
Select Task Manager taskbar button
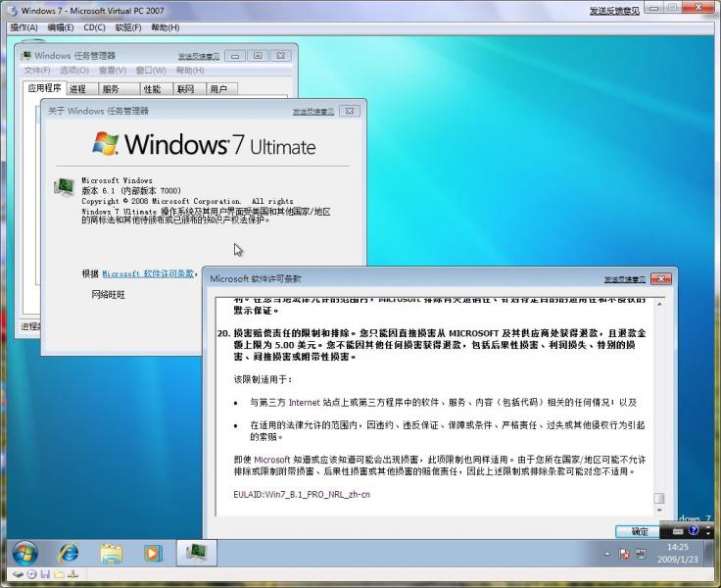tap(196, 553)
